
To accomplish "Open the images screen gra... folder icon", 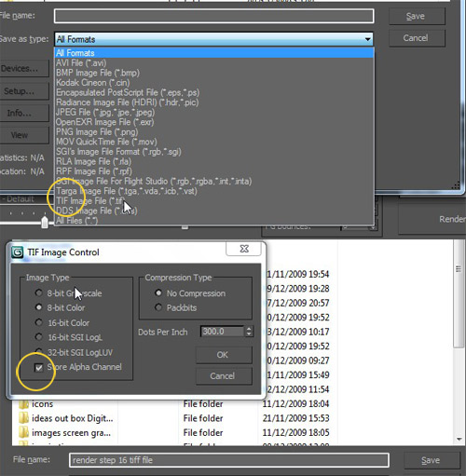I will coord(23,432).
